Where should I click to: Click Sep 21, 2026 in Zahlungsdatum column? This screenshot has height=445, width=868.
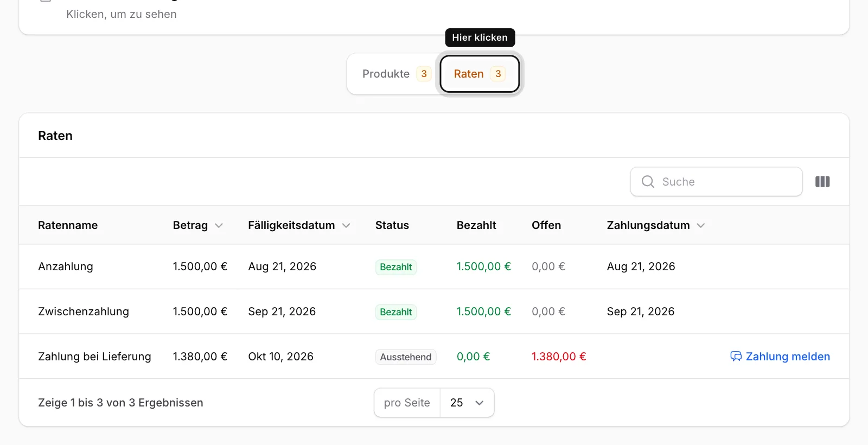(x=641, y=311)
